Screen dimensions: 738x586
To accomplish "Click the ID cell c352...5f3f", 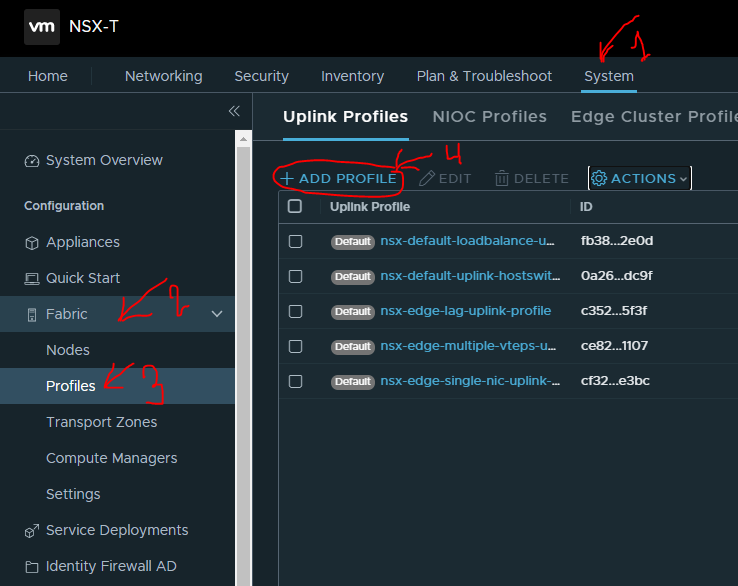I will [614, 311].
